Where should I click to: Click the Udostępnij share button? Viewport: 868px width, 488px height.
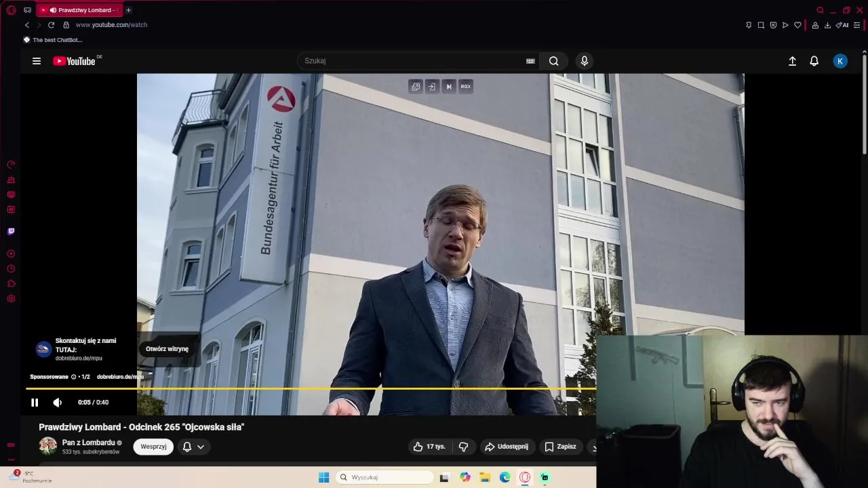[506, 447]
